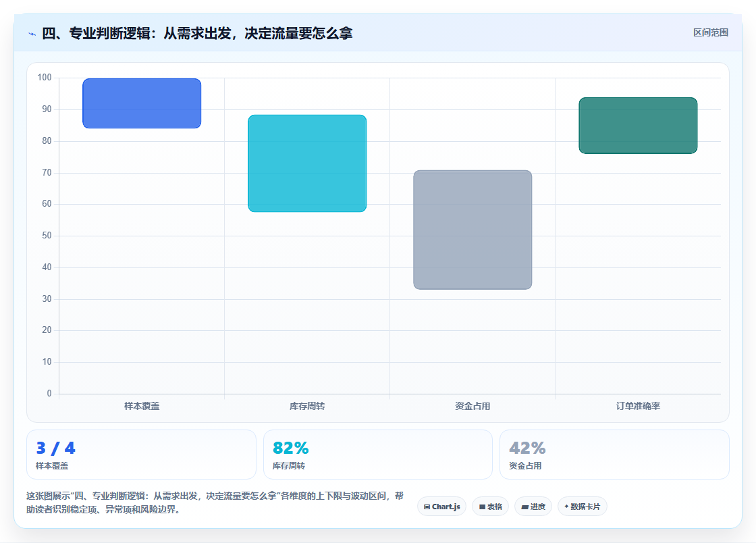Click the 50 y-axis tick label
The width and height of the screenshot is (756, 543).
[x=47, y=235]
